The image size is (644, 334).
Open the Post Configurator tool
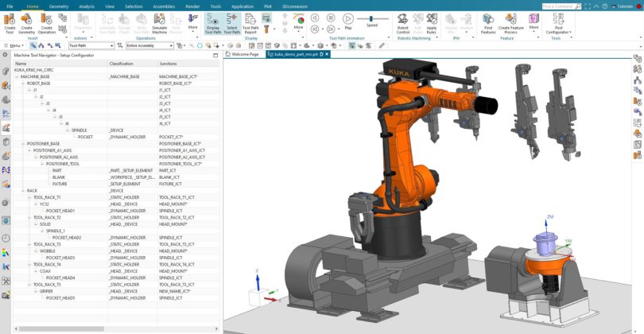pos(558,23)
